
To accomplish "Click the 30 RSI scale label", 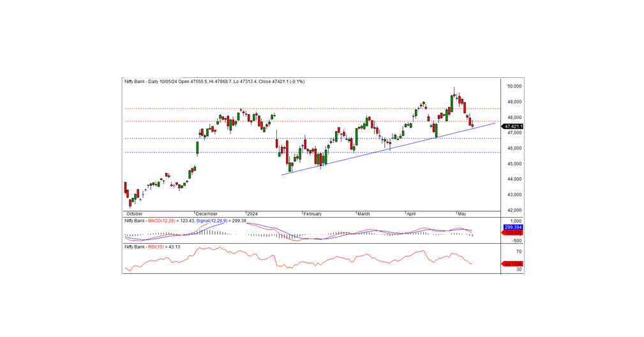I will pos(519,269).
